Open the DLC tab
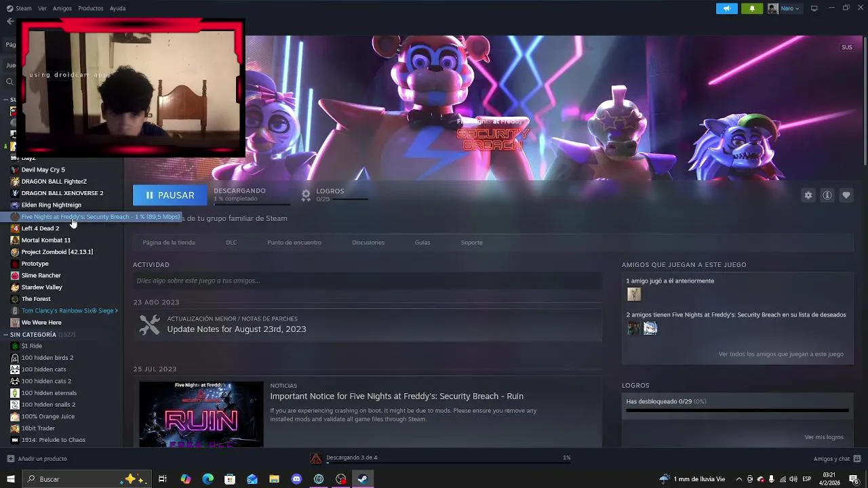This screenshot has height=488, width=868. 231,243
